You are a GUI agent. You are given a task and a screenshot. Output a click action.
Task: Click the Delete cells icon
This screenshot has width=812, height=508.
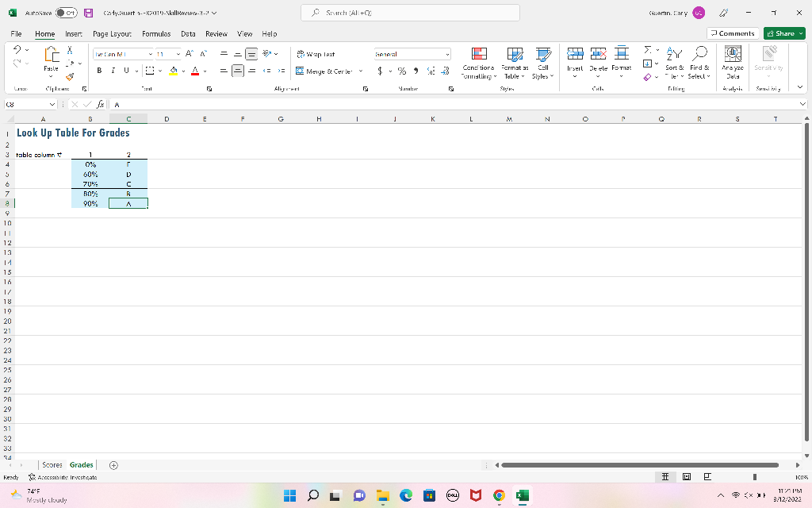point(598,54)
